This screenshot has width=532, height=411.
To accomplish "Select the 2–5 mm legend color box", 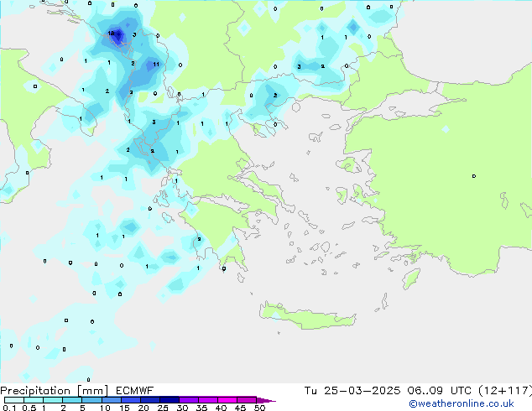I will point(72,400).
